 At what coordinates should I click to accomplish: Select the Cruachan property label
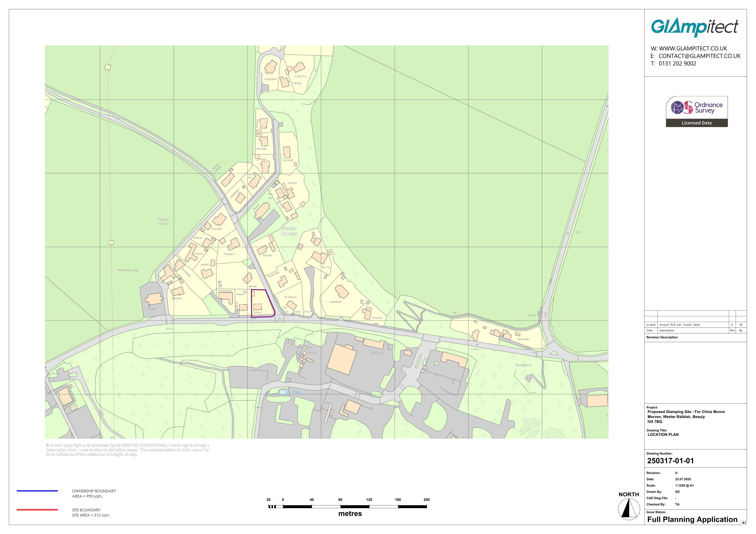217,228
